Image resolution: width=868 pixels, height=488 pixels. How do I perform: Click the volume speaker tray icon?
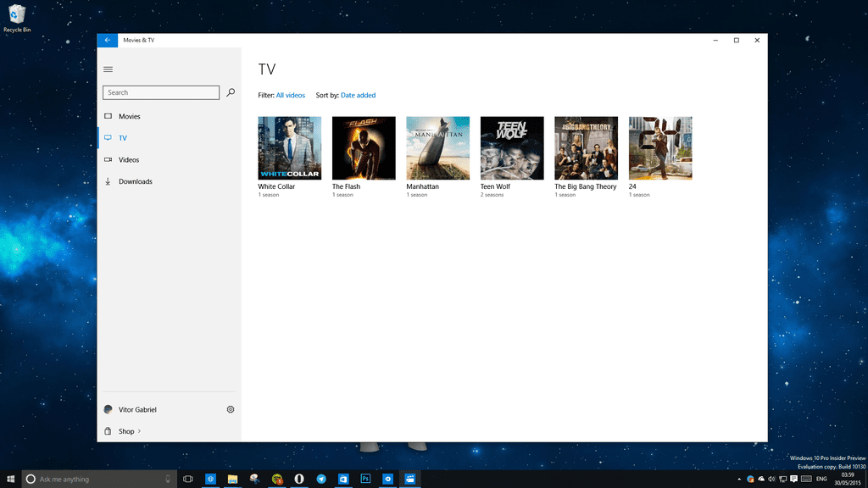(771, 480)
